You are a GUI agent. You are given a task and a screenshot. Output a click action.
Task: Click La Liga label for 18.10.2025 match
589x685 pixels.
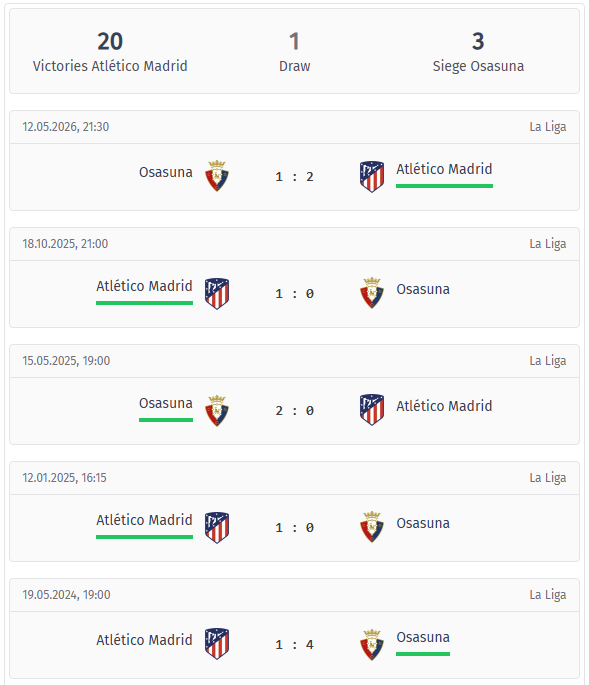point(547,244)
